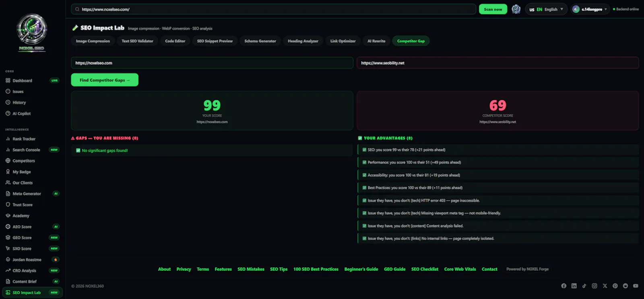Open the AEO Score icon
Viewport: 644px width, 299px height.
tap(8, 227)
